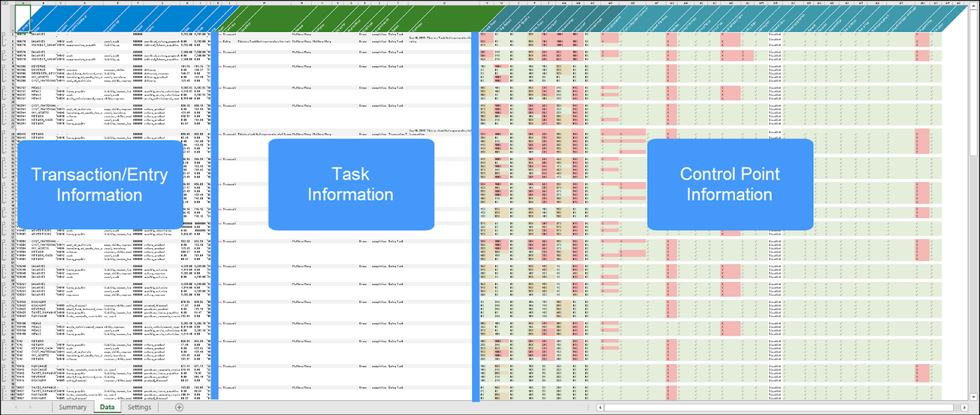Select the active Data sheet tab
The image size is (980, 415).
(x=107, y=407)
